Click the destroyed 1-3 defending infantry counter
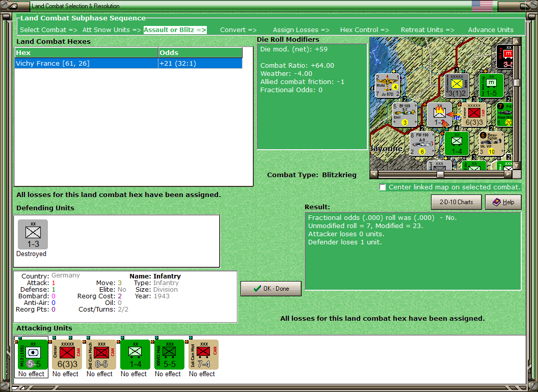The width and height of the screenshot is (538, 392). 33,234
